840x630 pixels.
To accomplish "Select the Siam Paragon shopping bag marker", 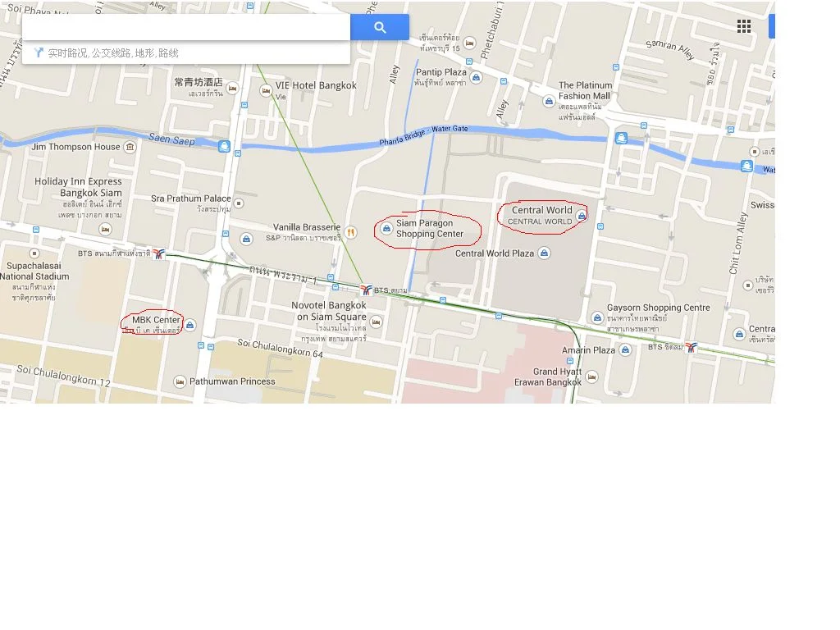I will click(386, 229).
